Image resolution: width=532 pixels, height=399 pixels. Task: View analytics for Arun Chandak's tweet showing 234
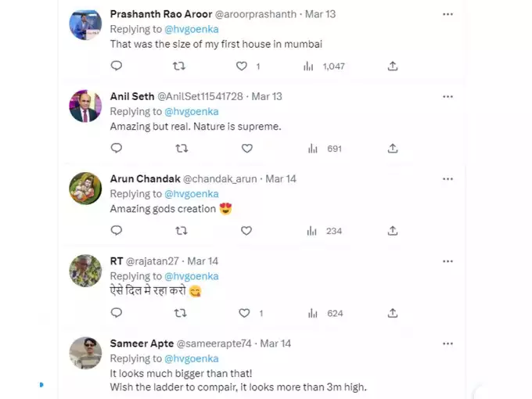pyautogui.click(x=324, y=231)
